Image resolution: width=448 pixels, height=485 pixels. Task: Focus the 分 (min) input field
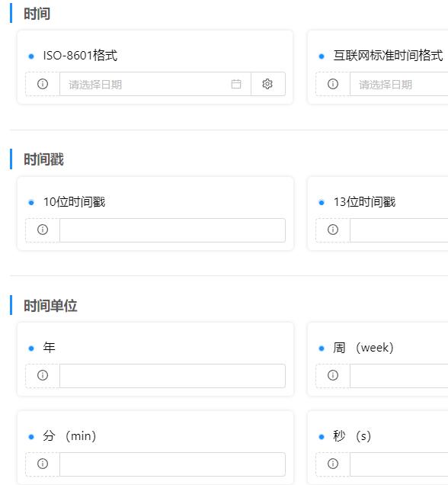(172, 464)
